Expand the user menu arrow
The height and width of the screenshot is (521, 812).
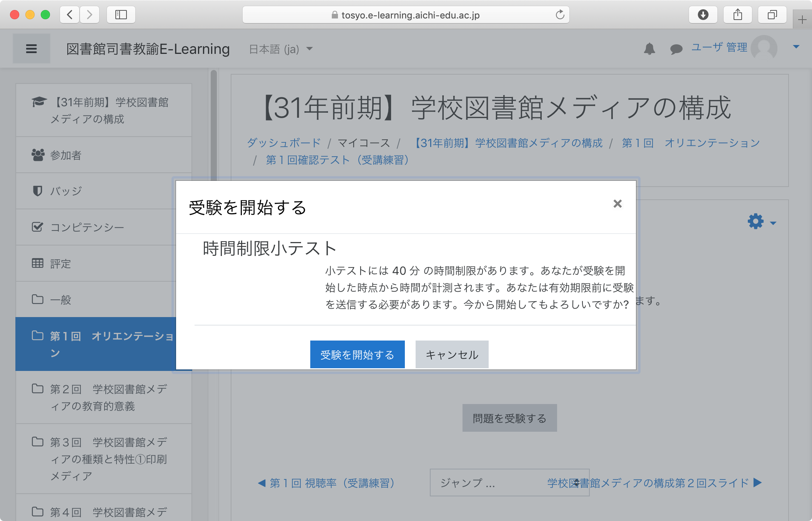click(x=796, y=47)
